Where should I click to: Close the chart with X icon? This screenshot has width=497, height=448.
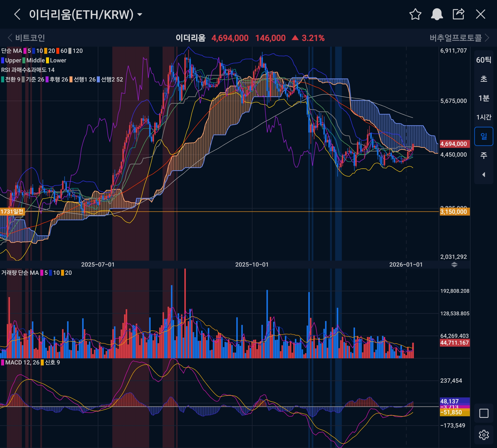[481, 14]
